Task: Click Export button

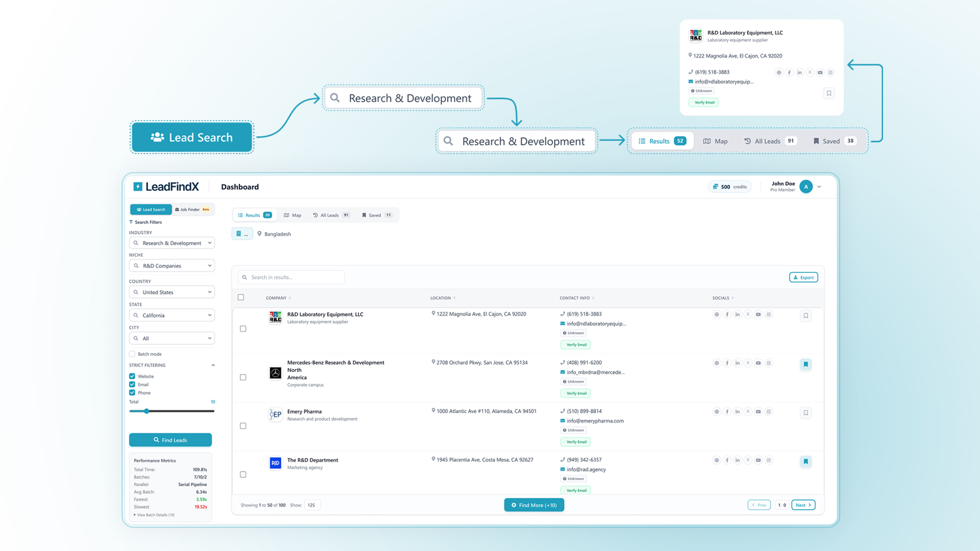Action: (803, 278)
